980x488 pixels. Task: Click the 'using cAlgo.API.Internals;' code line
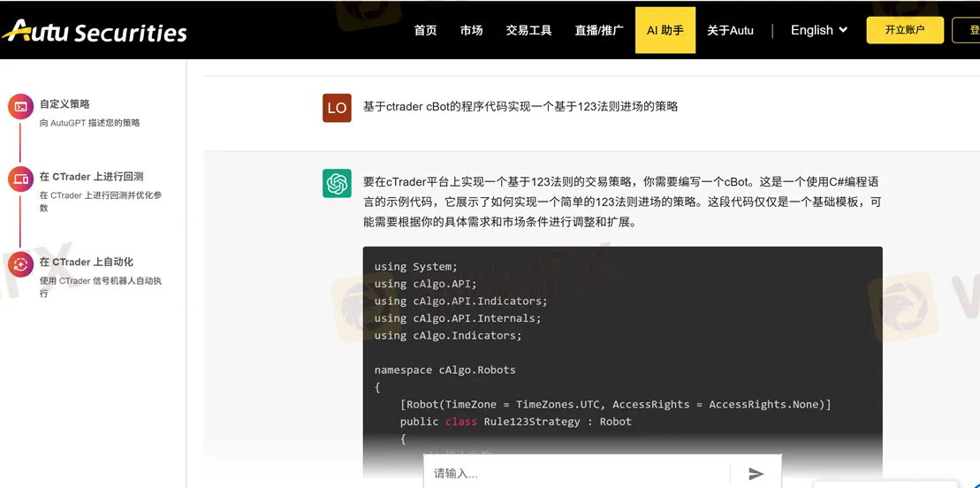(458, 318)
